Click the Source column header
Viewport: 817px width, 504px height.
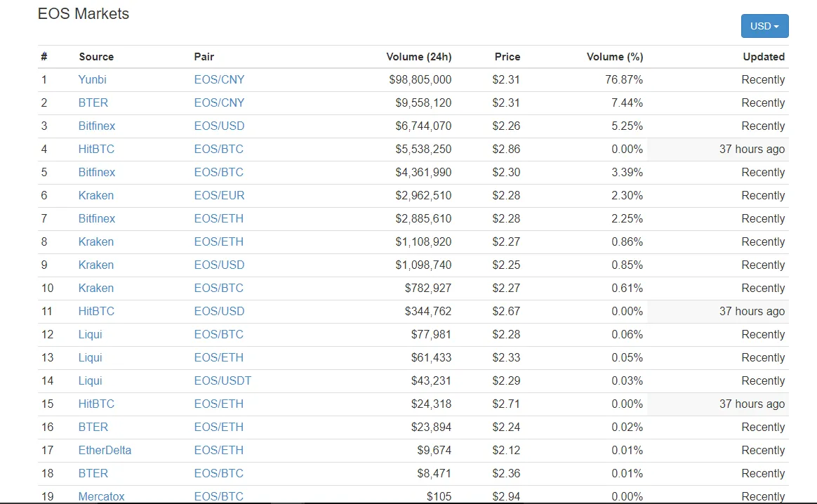click(x=96, y=57)
